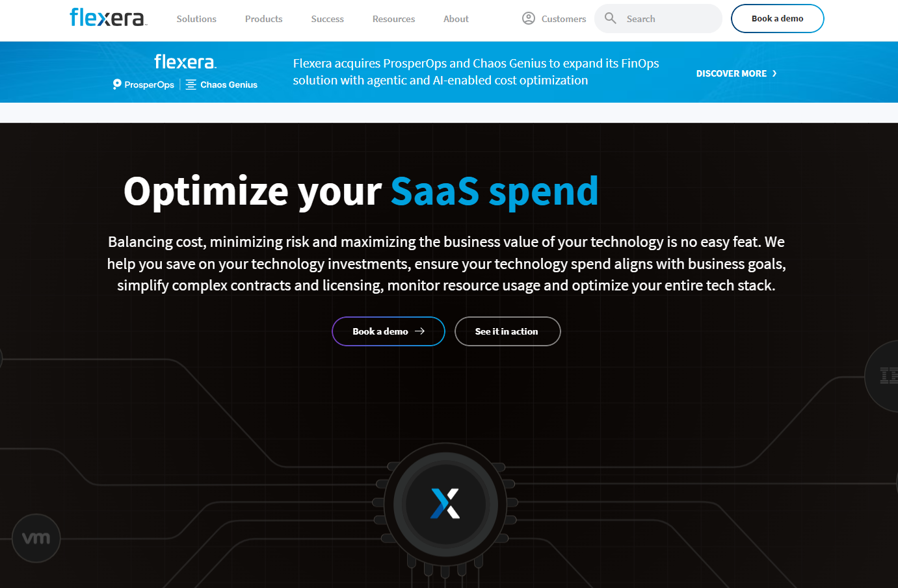Viewport: 898px width, 588px height.
Task: Click the VM circle icon at bottom left
Action: (x=36, y=538)
